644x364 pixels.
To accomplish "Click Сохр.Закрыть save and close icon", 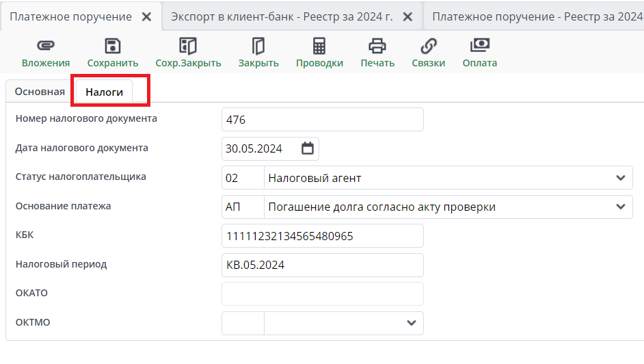I will (188, 46).
